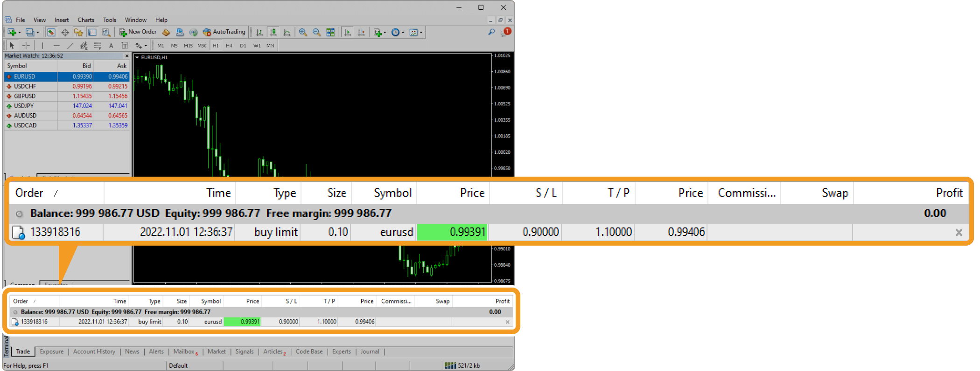Zoom out on the chart

316,32
